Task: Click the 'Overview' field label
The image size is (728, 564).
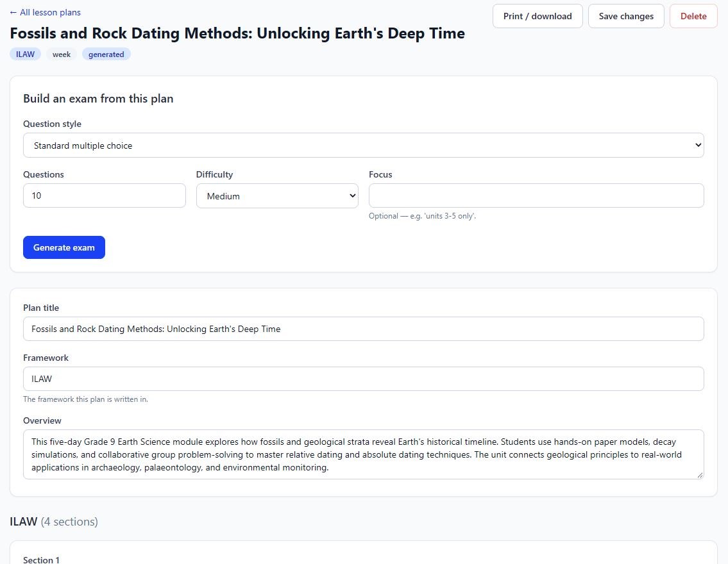Action: coord(42,420)
